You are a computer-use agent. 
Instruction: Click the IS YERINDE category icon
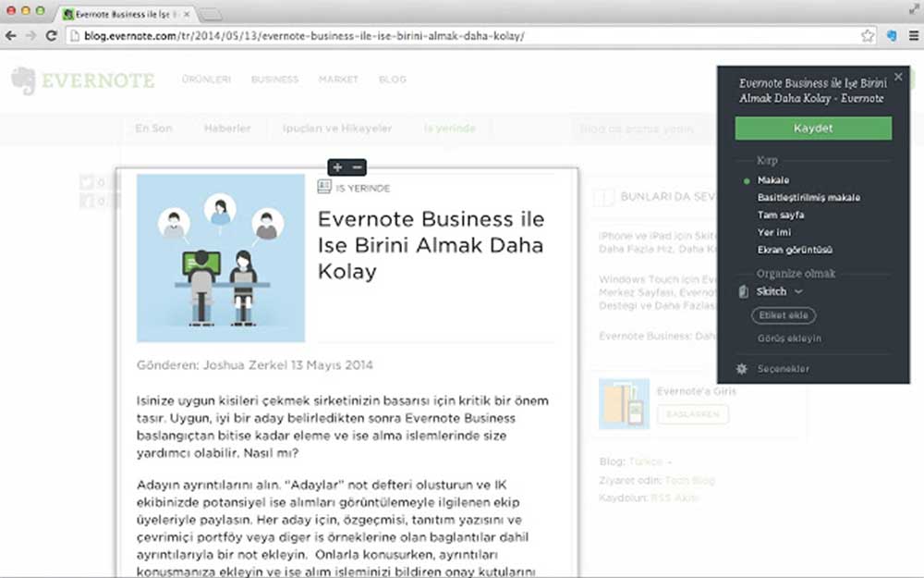(x=324, y=187)
